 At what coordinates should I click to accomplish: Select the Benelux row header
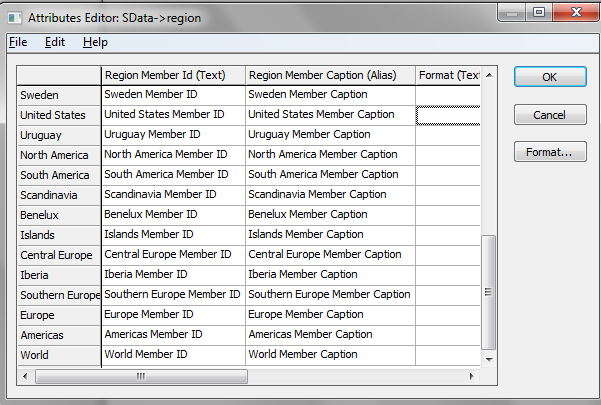[x=59, y=215]
